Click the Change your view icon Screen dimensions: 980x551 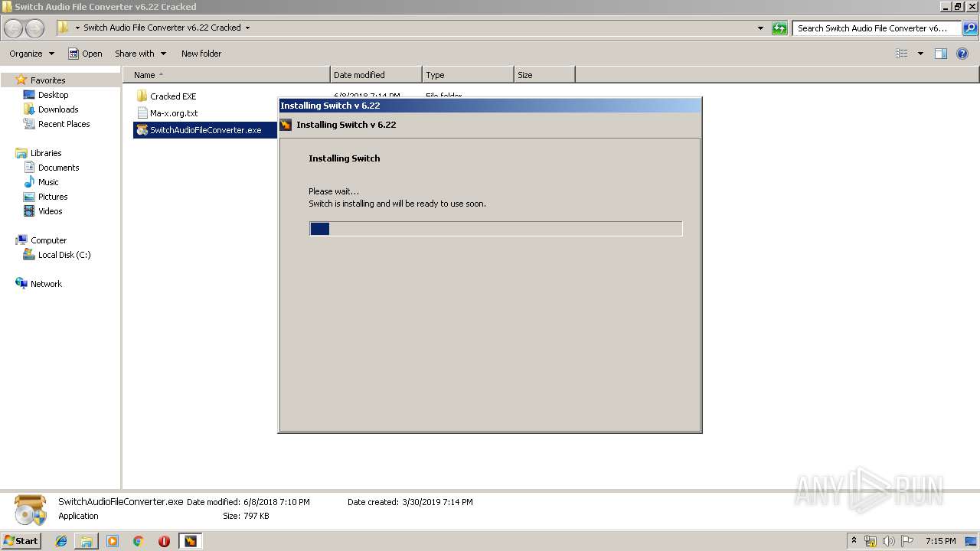(902, 54)
